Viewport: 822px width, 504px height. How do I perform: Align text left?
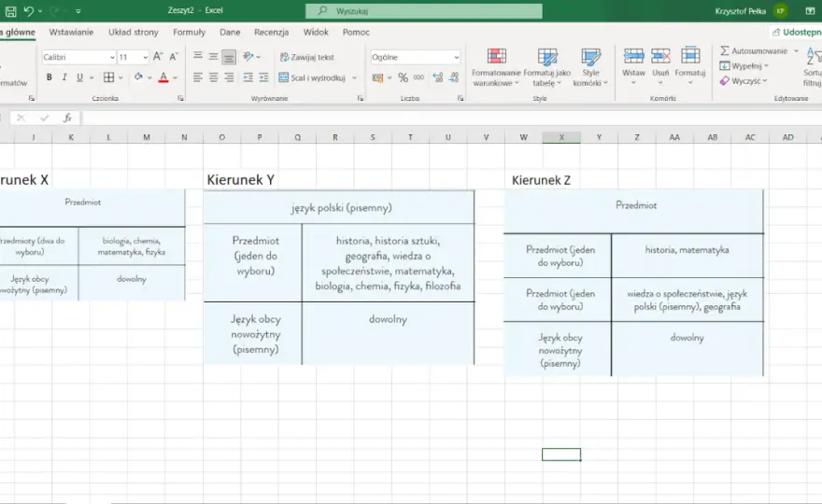[198, 77]
